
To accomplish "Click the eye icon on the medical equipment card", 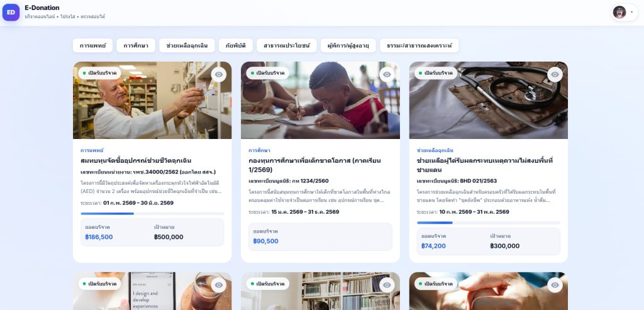I will point(219,74).
